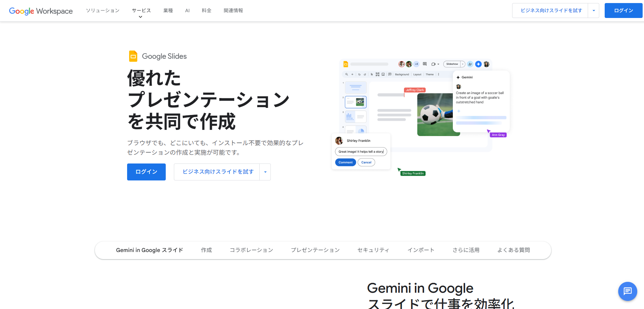Click the headline 優れたプレゼンテーションを共同で作成
644x309 pixels.
pos(208,100)
